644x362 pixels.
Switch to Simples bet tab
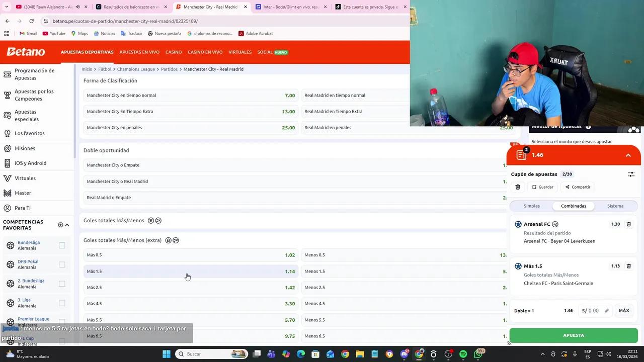pyautogui.click(x=532, y=206)
